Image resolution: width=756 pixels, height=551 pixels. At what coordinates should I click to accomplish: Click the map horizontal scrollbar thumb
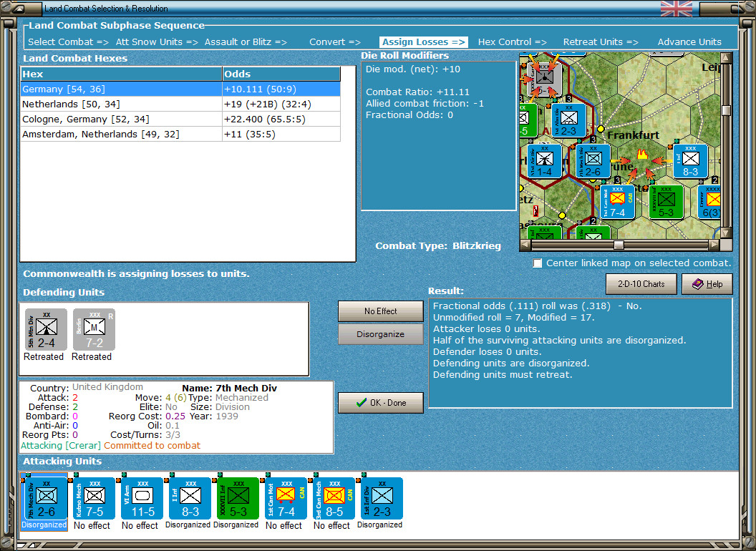click(619, 245)
